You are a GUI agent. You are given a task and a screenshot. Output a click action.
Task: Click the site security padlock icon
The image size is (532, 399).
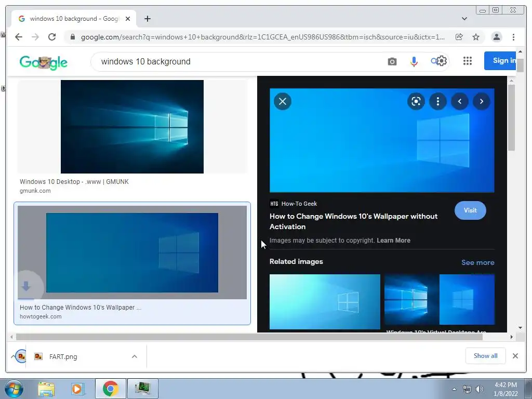tap(72, 37)
